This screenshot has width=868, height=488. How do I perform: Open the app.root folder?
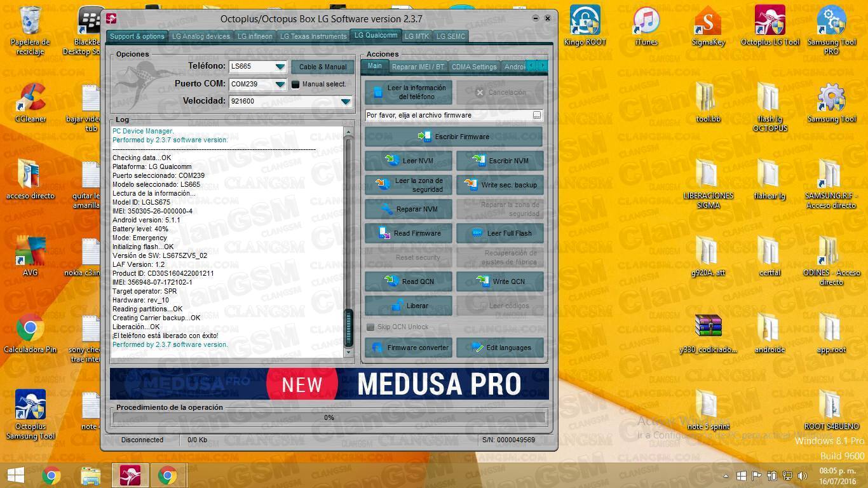tap(831, 334)
